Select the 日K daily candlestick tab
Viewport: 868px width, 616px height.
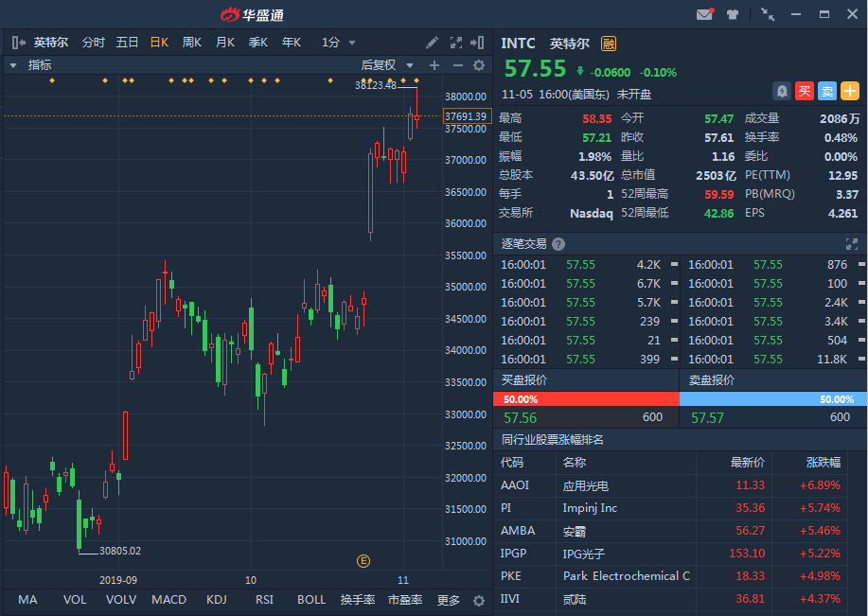[x=159, y=43]
